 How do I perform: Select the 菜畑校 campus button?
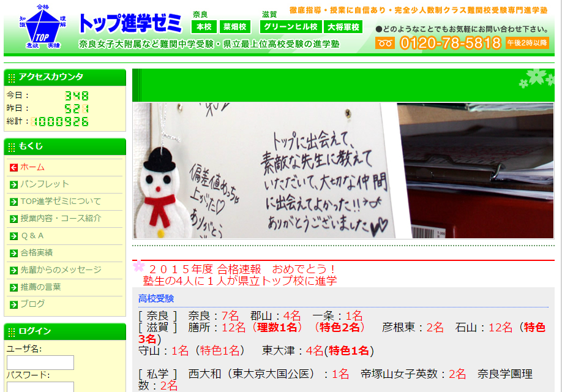(235, 27)
